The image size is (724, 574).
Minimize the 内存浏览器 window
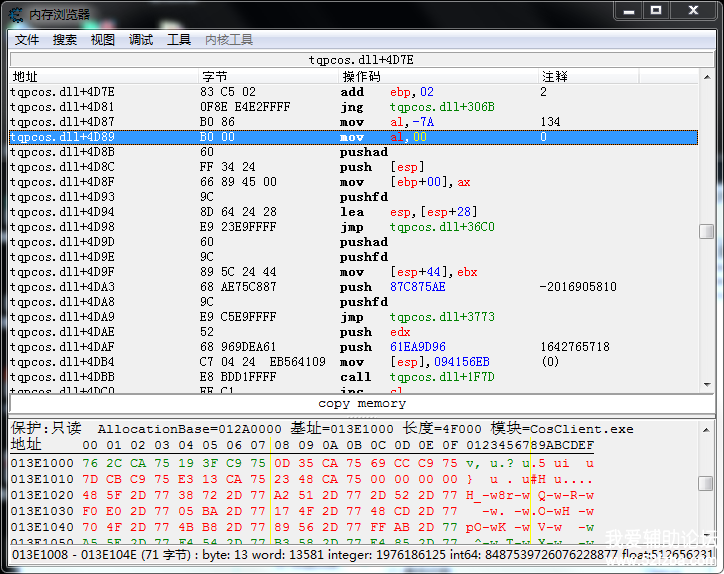(629, 11)
